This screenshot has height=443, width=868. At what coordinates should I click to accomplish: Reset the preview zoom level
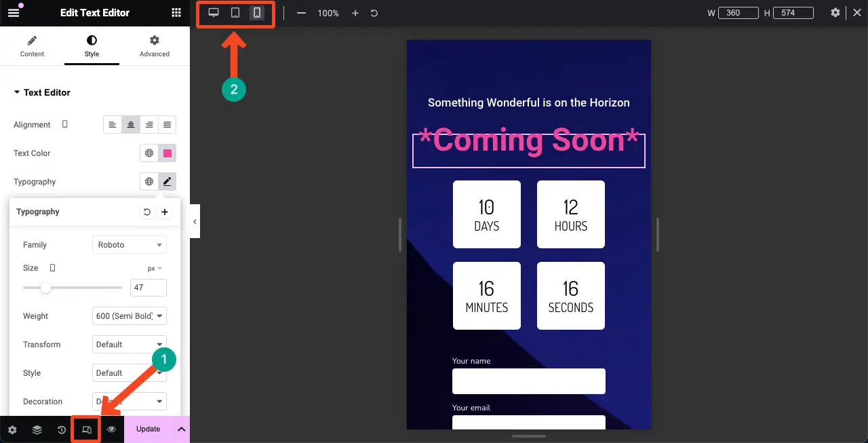coord(374,13)
